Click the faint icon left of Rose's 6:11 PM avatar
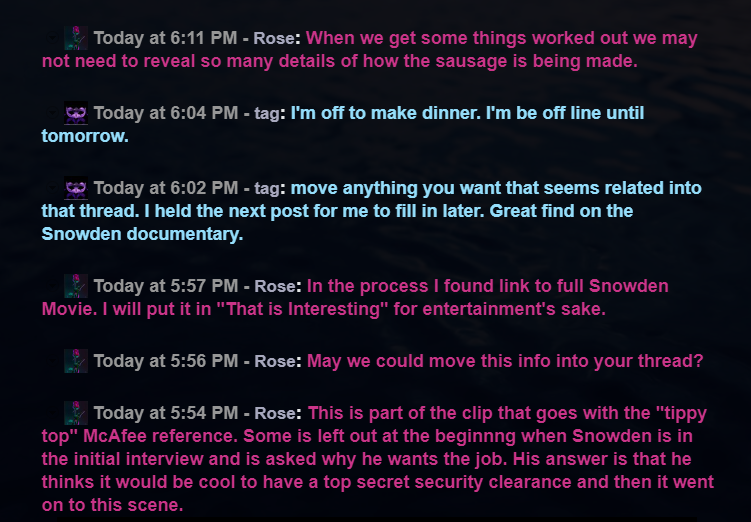This screenshot has height=522, width=751. click(x=55, y=39)
